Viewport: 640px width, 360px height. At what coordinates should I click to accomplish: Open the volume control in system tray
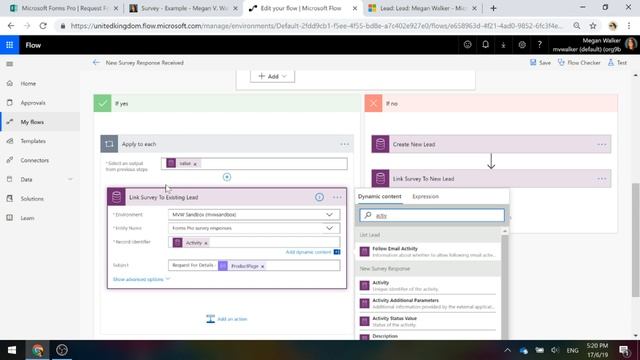point(554,350)
